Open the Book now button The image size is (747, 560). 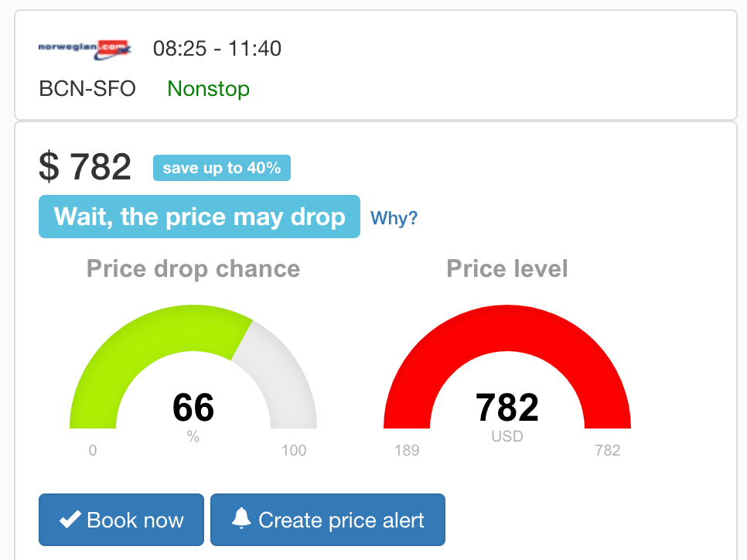(121, 520)
